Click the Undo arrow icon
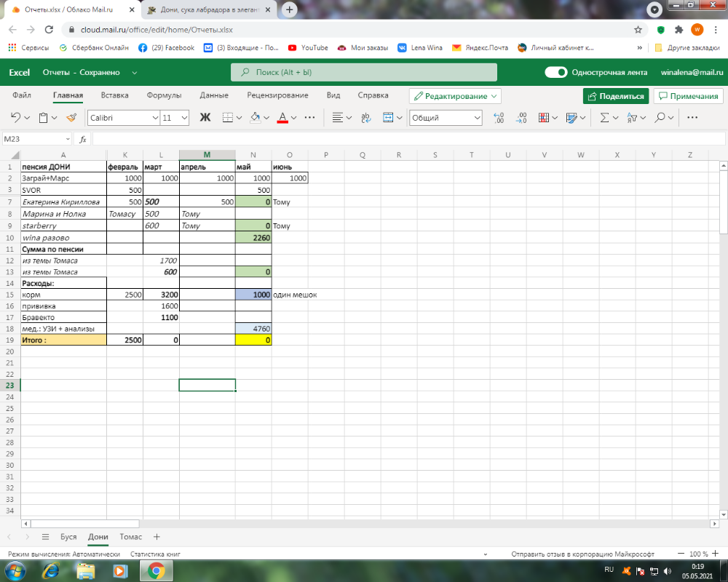 pyautogui.click(x=15, y=118)
